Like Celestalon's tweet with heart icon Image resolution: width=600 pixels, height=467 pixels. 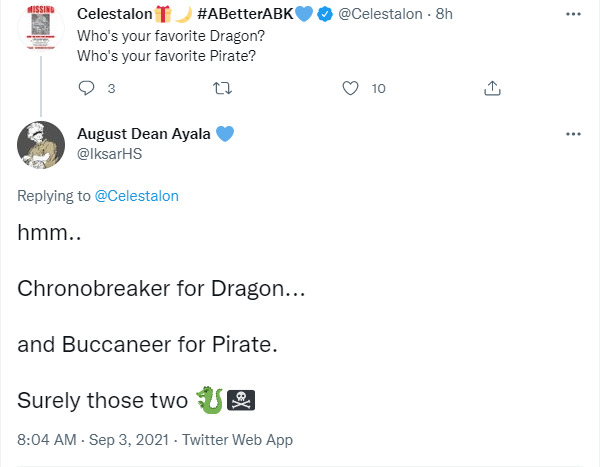point(350,88)
